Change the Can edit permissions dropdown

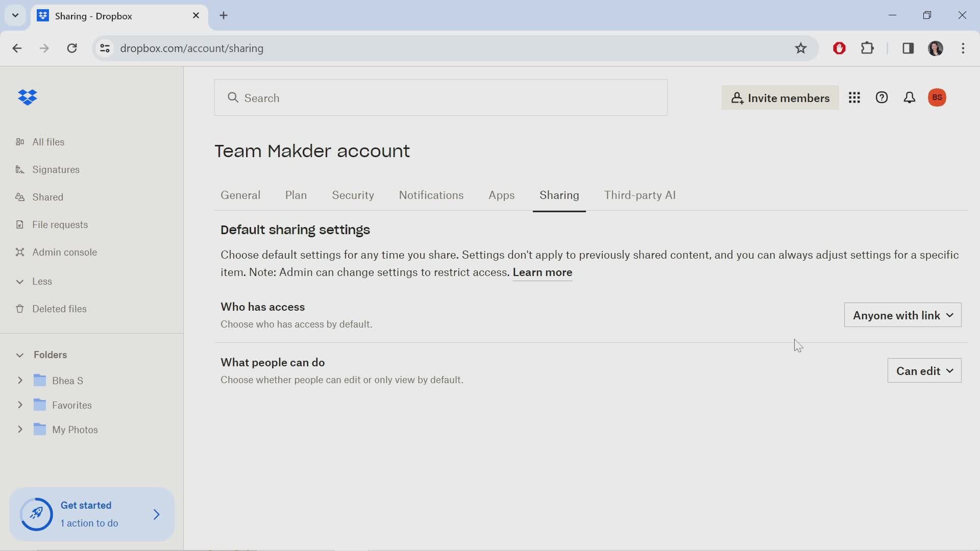click(924, 371)
